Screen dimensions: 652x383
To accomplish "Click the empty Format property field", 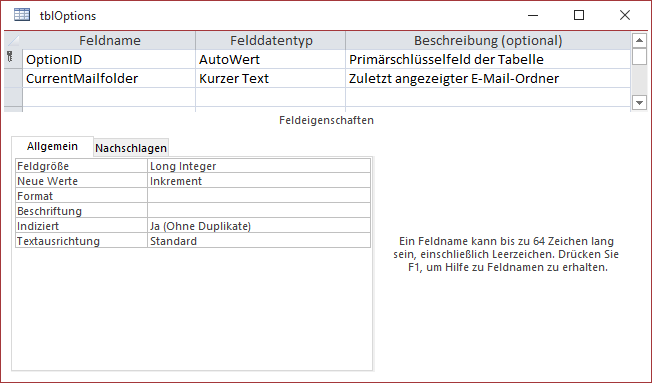I will tap(259, 196).
